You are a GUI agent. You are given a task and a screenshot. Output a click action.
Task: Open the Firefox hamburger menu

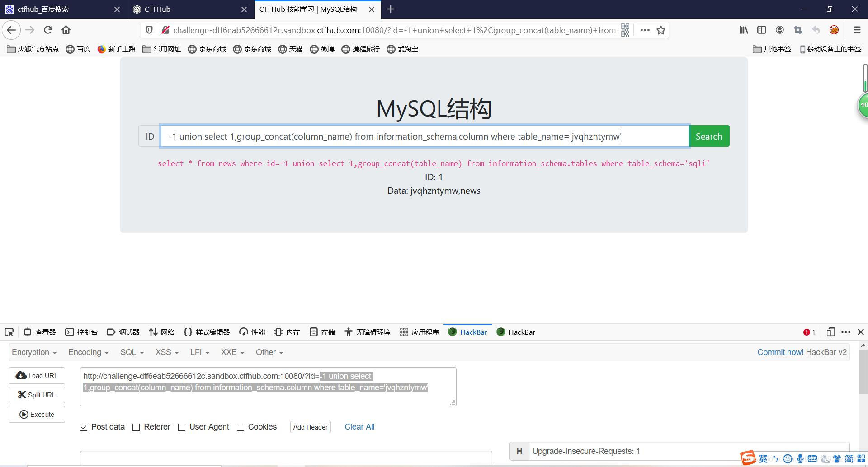click(x=857, y=30)
